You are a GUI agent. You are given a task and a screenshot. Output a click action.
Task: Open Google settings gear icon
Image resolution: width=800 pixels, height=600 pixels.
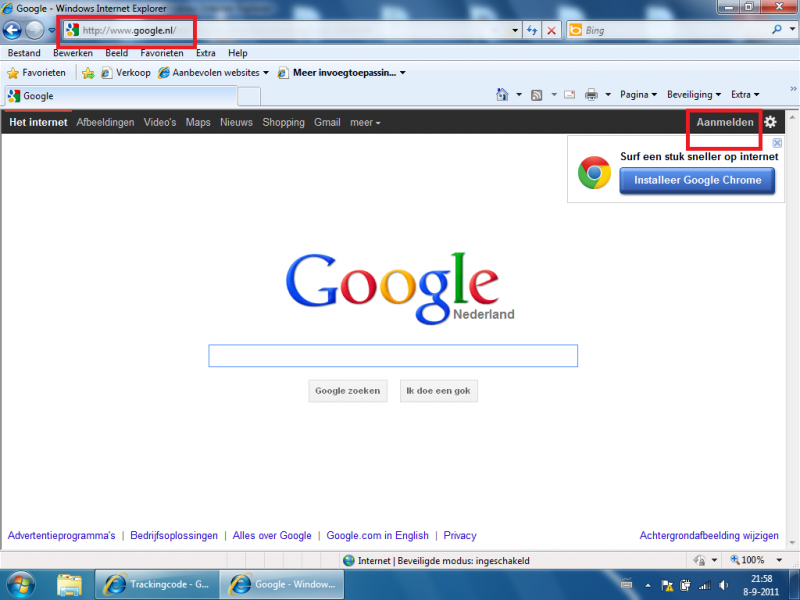pyautogui.click(x=770, y=122)
